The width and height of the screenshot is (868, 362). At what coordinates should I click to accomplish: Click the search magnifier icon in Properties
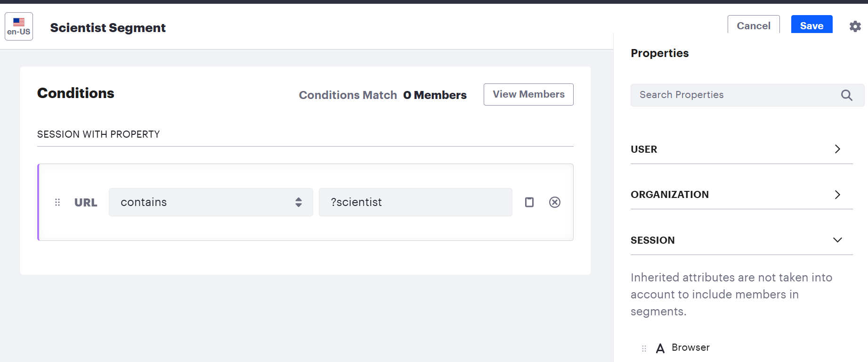846,95
